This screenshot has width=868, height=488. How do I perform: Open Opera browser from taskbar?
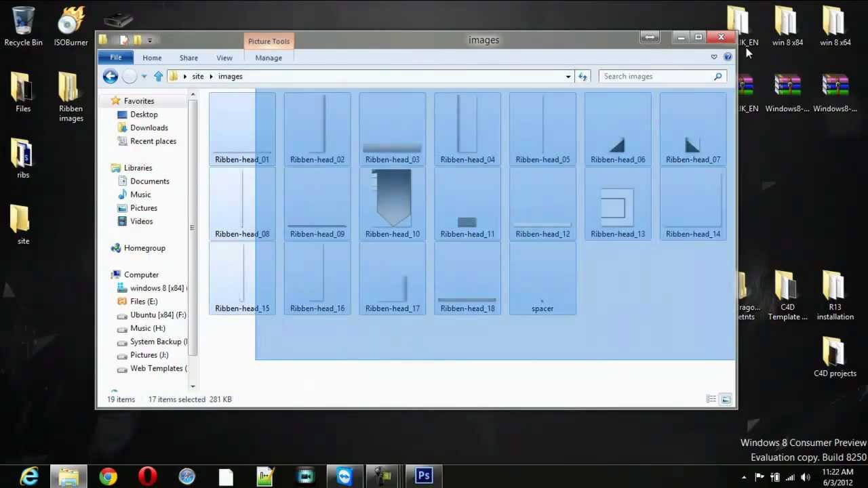click(x=147, y=476)
